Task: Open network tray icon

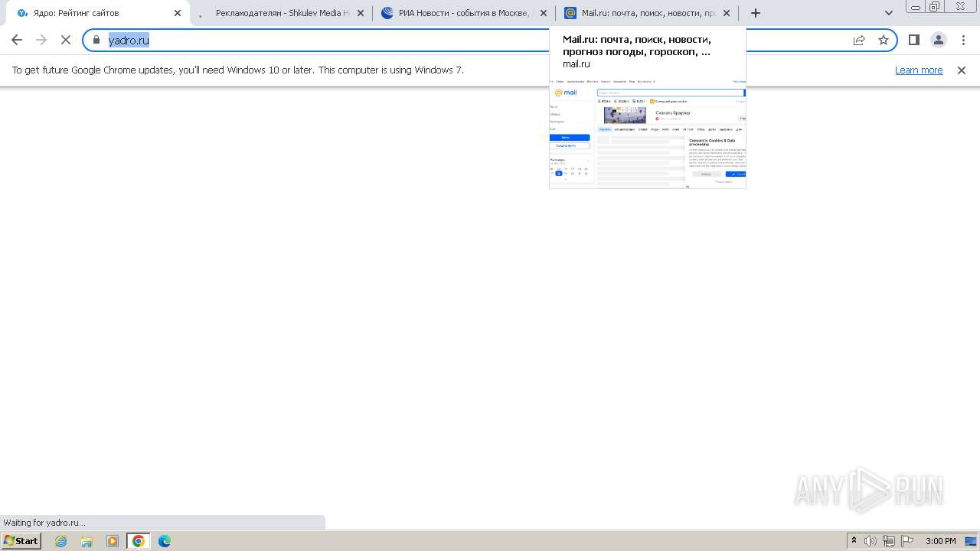Action: (889, 541)
